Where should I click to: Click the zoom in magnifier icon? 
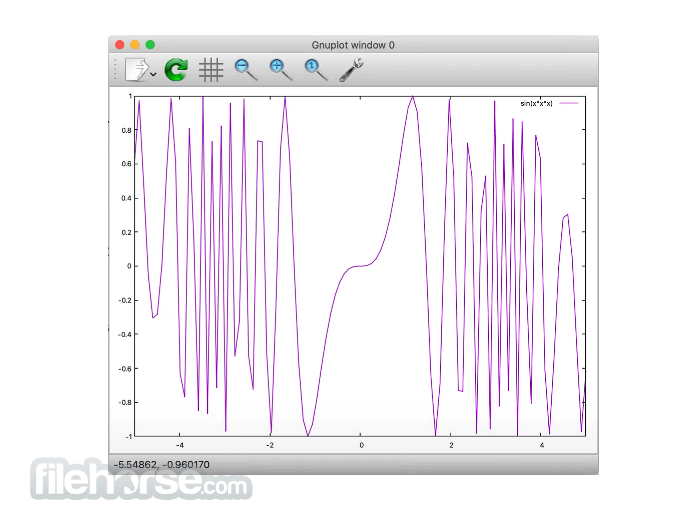(281, 70)
